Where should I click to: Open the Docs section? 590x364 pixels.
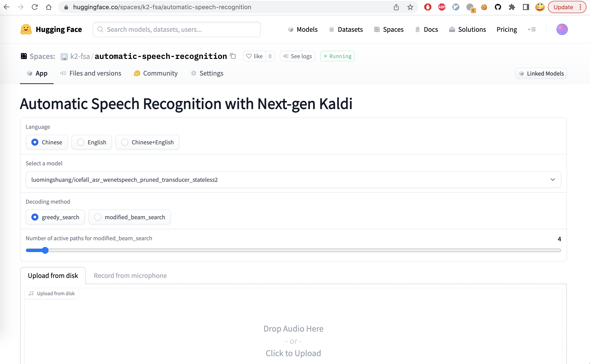pyautogui.click(x=427, y=29)
